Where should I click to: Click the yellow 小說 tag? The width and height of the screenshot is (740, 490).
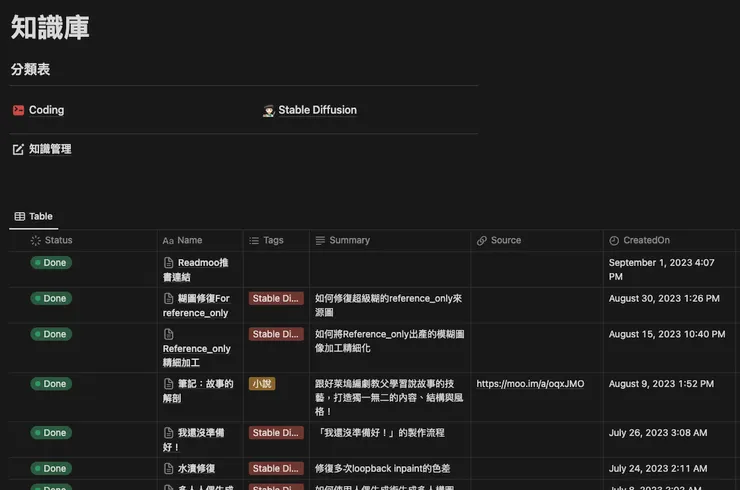(x=262, y=384)
